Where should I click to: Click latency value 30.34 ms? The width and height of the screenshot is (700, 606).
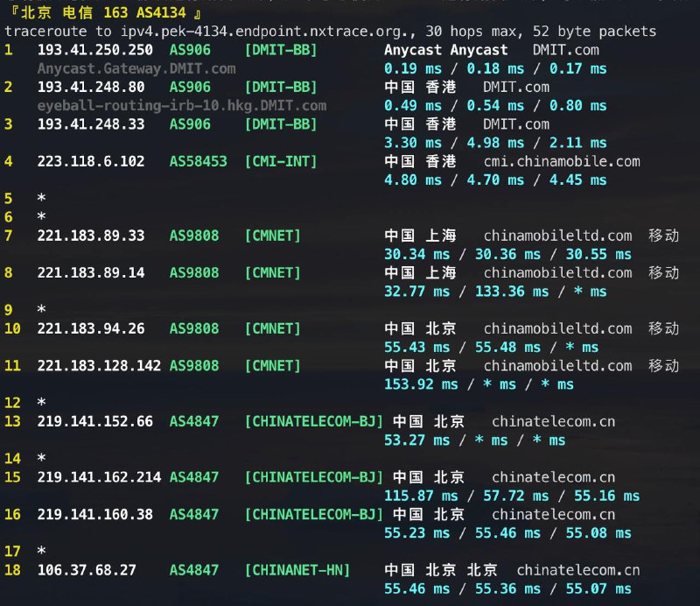[x=417, y=254]
